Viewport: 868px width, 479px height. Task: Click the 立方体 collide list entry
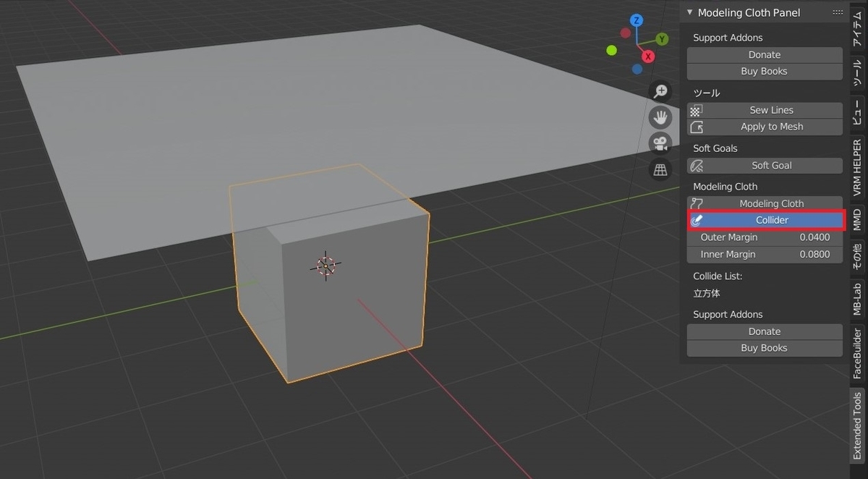(707, 294)
